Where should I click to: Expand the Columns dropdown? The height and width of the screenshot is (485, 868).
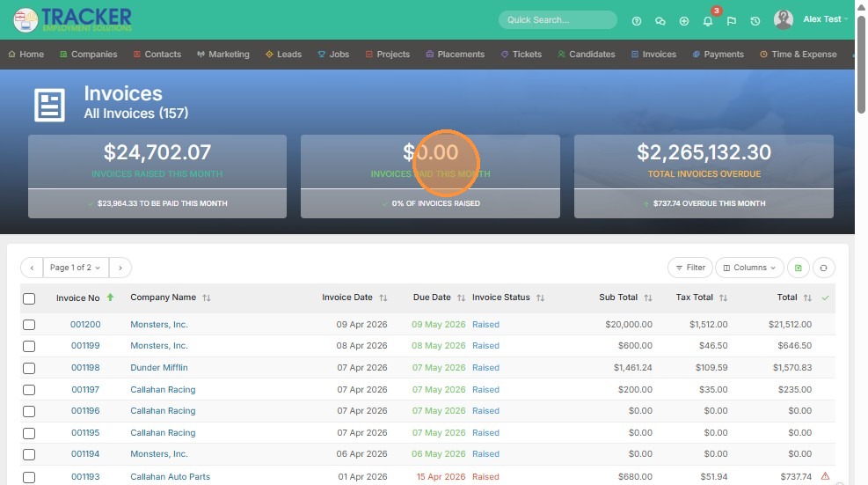[x=749, y=268]
